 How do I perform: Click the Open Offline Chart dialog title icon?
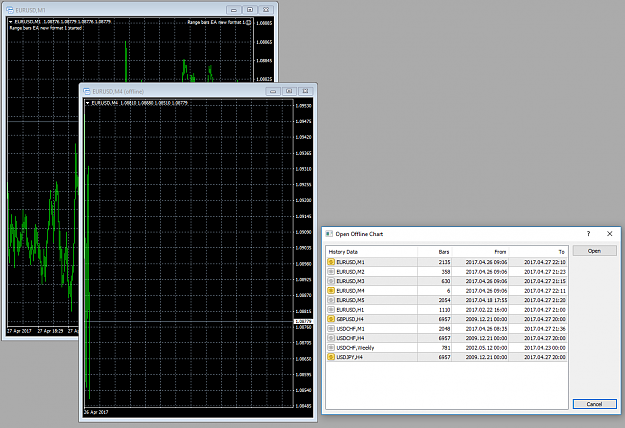click(x=329, y=234)
